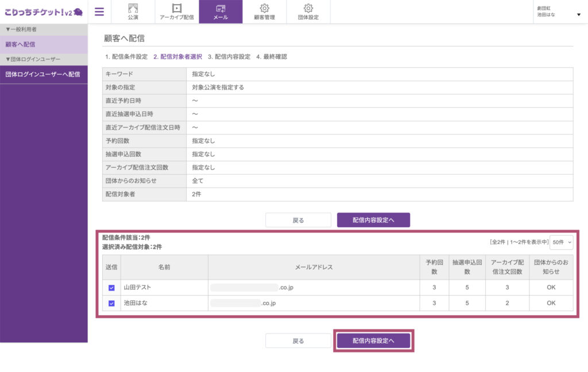Expand the user account menu arrow

pyautogui.click(x=578, y=14)
